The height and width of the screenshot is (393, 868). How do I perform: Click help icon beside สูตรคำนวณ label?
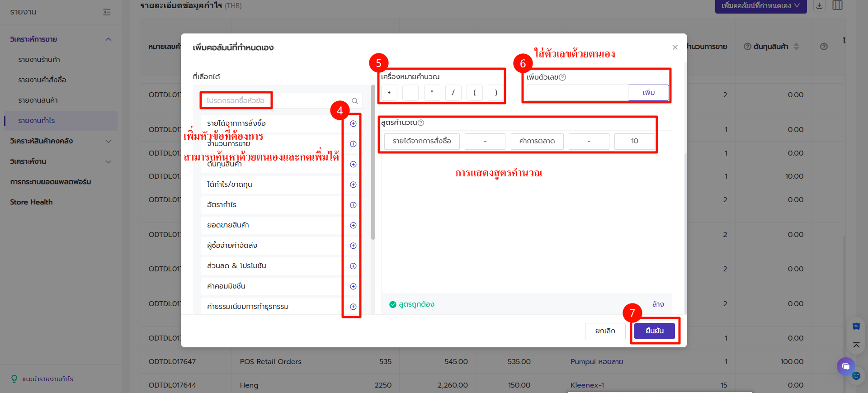coord(421,123)
